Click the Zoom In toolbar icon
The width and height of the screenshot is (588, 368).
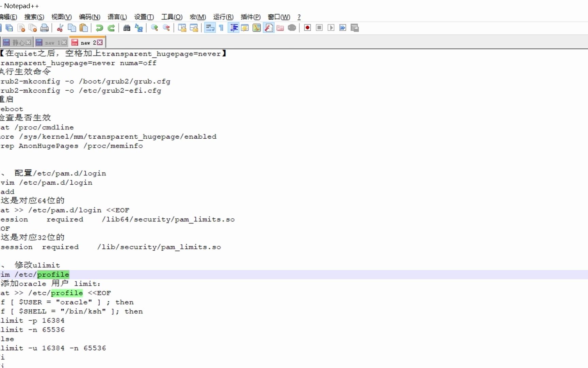(154, 28)
